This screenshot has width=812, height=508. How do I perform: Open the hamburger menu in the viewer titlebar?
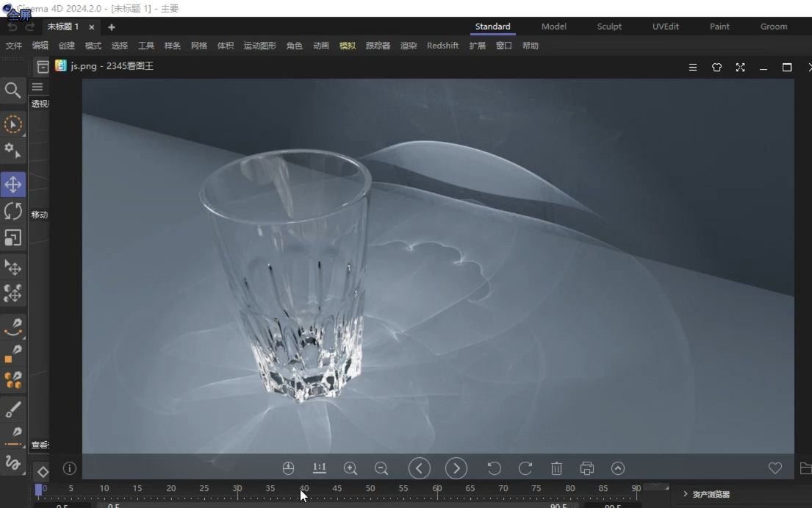pos(692,67)
